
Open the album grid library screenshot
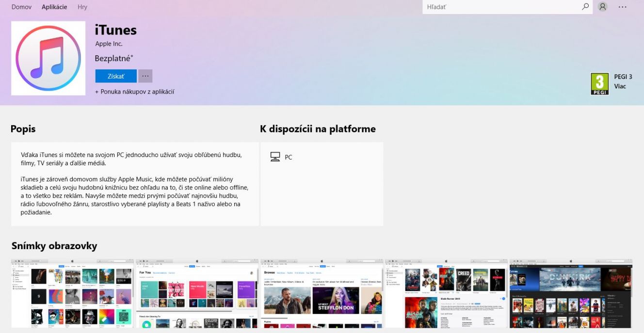pos(72,293)
